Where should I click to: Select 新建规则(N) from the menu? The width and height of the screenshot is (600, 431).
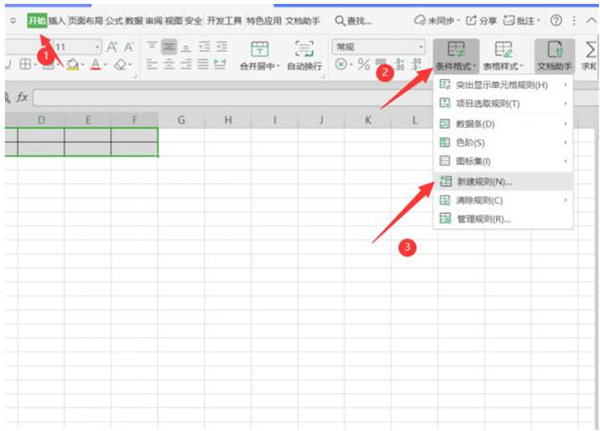pos(484,181)
